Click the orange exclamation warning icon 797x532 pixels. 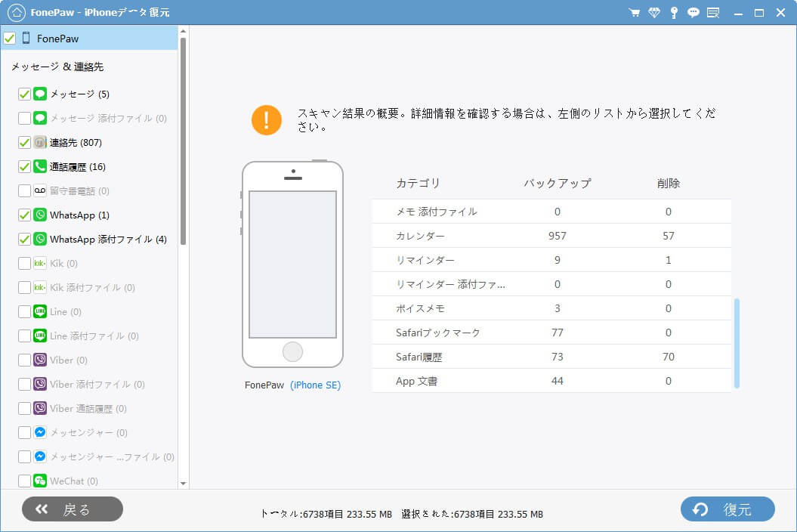267,120
